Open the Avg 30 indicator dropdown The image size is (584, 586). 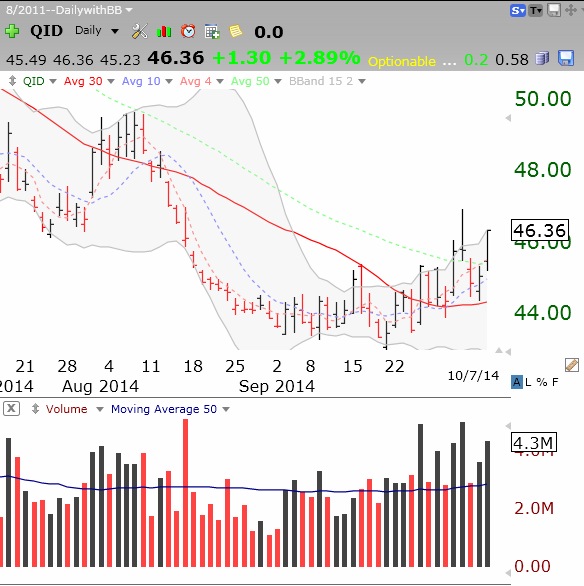point(111,81)
